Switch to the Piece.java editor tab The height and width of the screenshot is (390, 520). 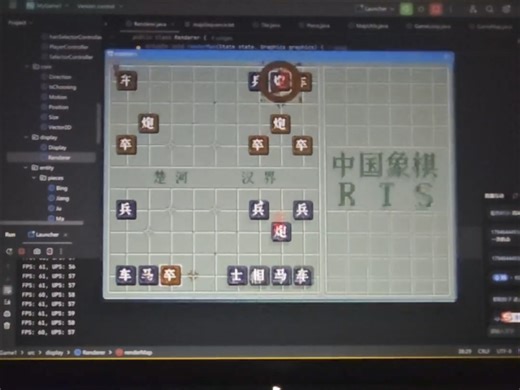pos(314,25)
